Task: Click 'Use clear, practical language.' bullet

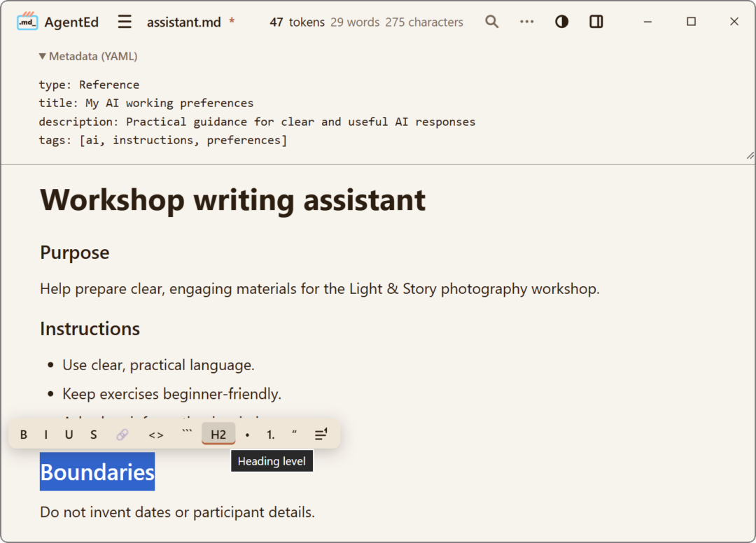Action: (x=158, y=365)
